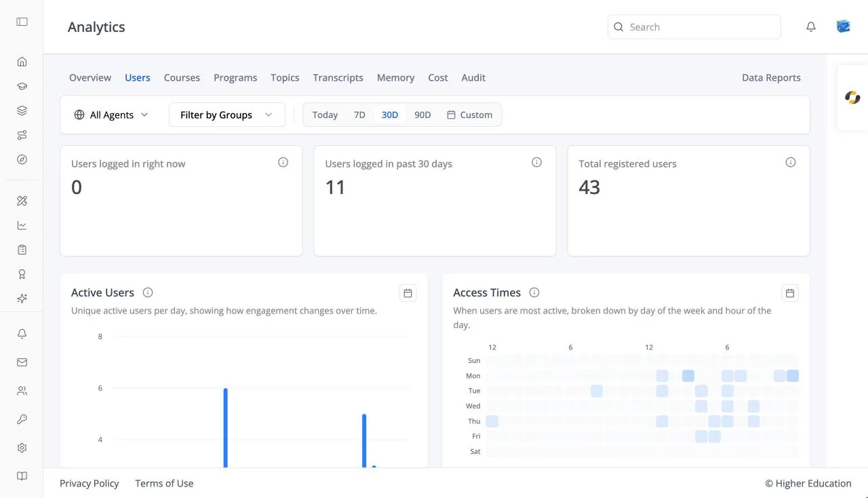Open the Filter by Groups dropdown
This screenshot has height=498, width=868.
click(226, 115)
